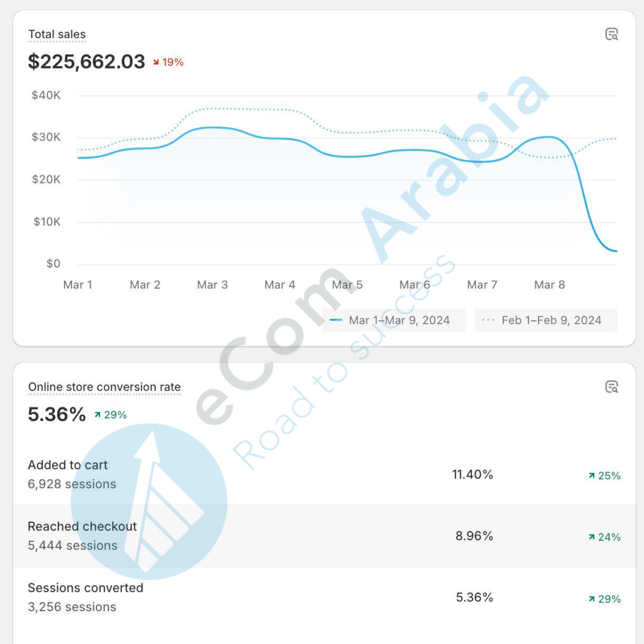Click 29% arrow in Sessions converted row
The height and width of the screenshot is (644, 644).
pos(592,599)
